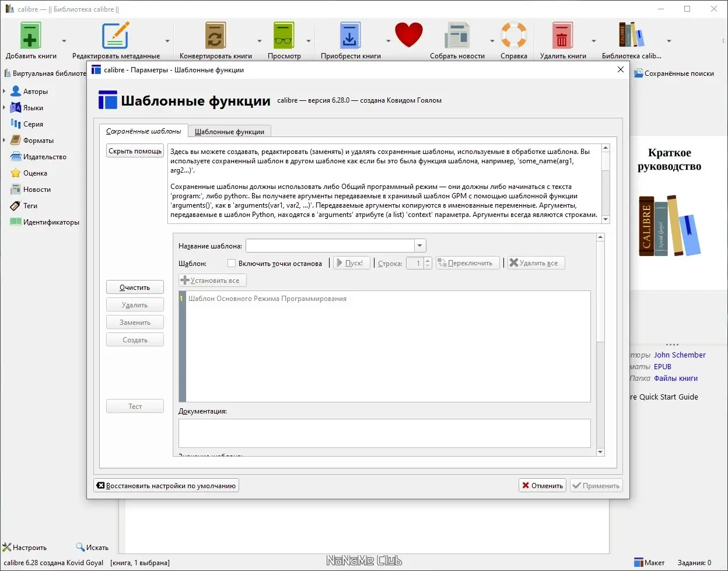Click the Jobs (Задания: 0) indicator
728x571 pixels.
694,563
